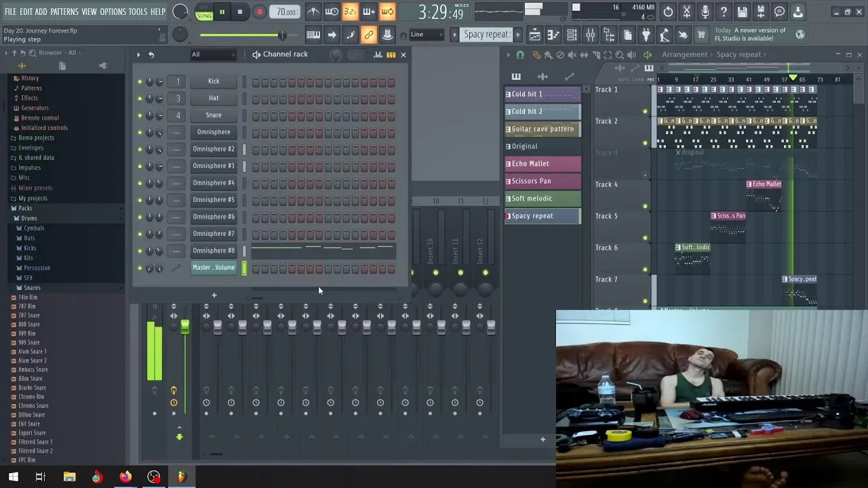The height and width of the screenshot is (488, 868).
Task: Click the microphone one-click audio recording icon
Action: 705,12
